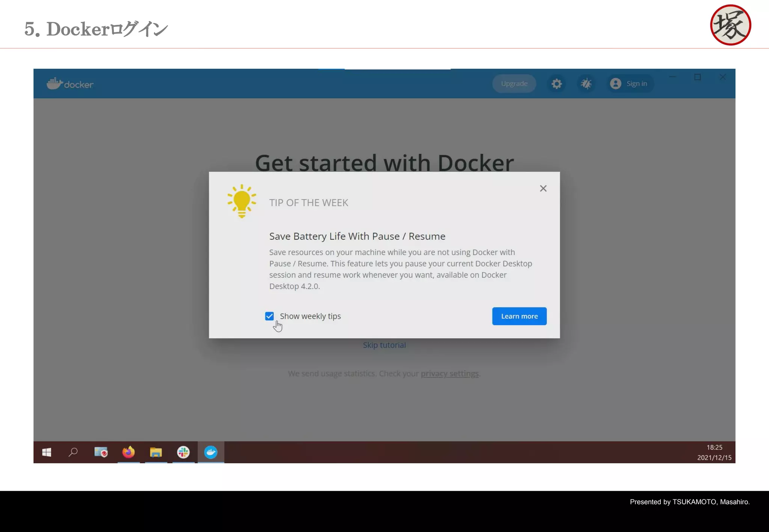Open the taskbar app left of Firefox
This screenshot has width=769, height=532.
point(101,452)
